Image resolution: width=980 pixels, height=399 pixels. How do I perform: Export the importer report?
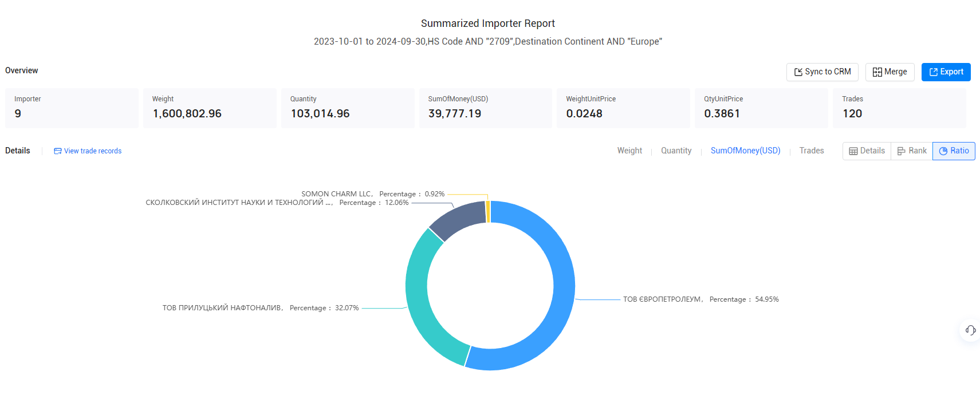(946, 72)
